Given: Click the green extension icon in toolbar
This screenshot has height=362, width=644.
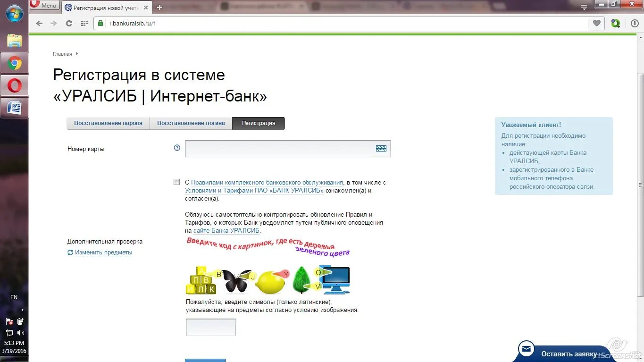Looking at the screenshot, I should pyautogui.click(x=615, y=23).
